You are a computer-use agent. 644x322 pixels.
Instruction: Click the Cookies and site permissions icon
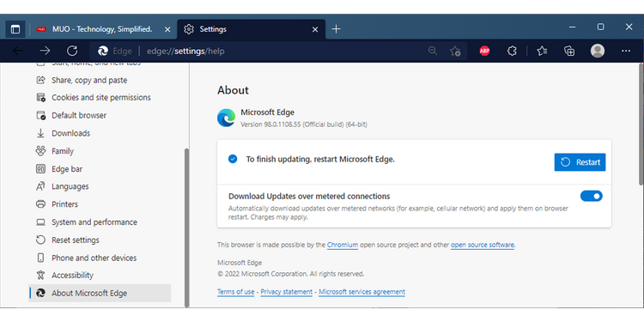click(x=40, y=97)
